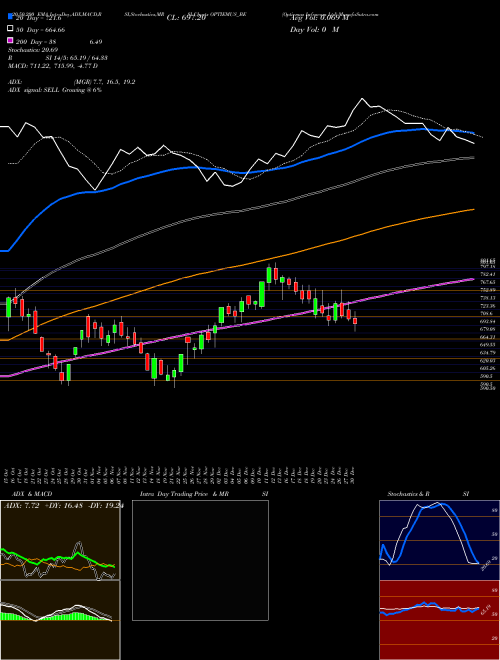Click the magenta 200 Day legend swatch
The image size is (500, 660).
(10, 41)
